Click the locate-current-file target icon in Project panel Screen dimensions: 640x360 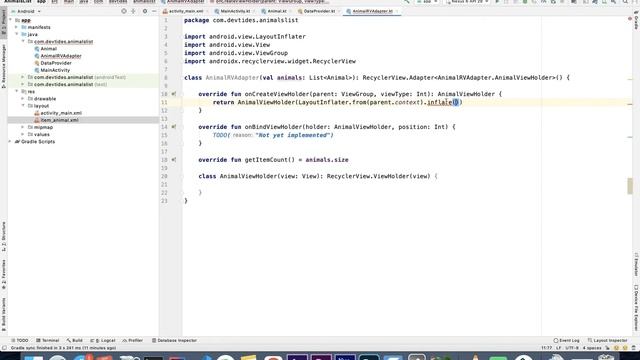[x=124, y=11]
